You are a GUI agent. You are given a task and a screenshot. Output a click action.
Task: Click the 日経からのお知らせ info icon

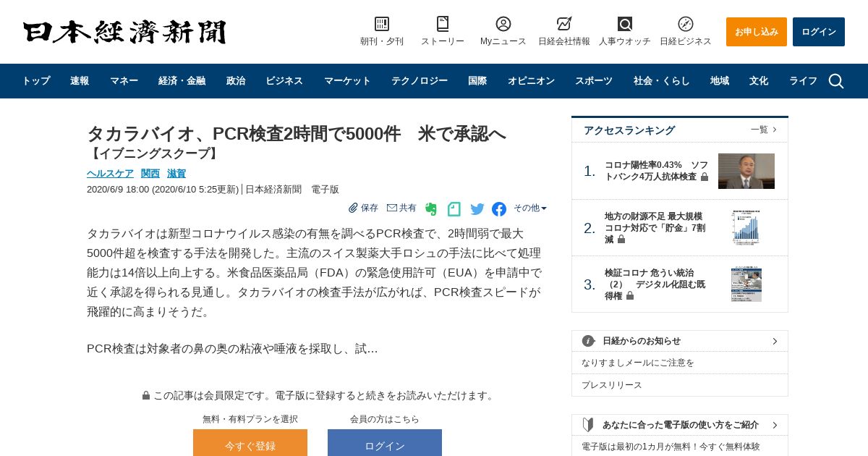point(589,341)
